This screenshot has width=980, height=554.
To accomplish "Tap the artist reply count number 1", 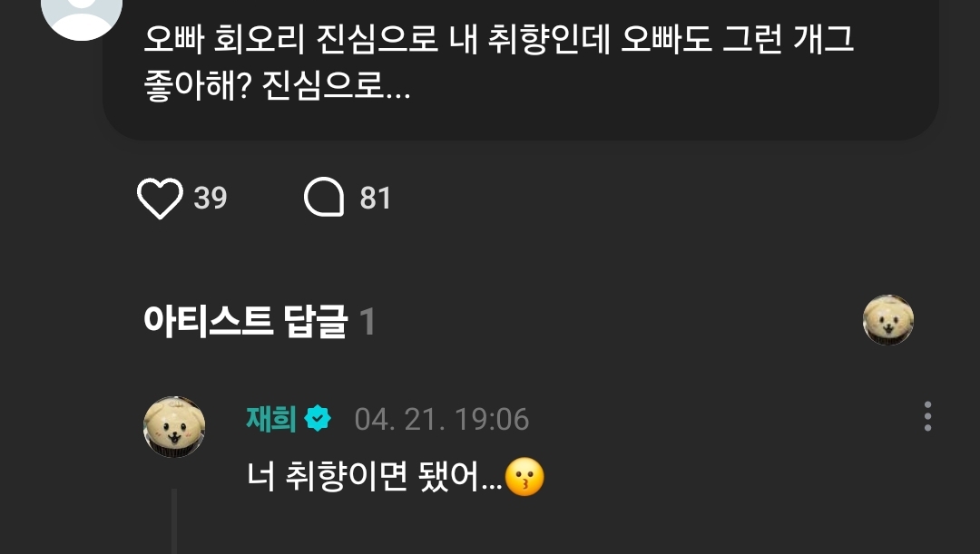I will [x=367, y=322].
